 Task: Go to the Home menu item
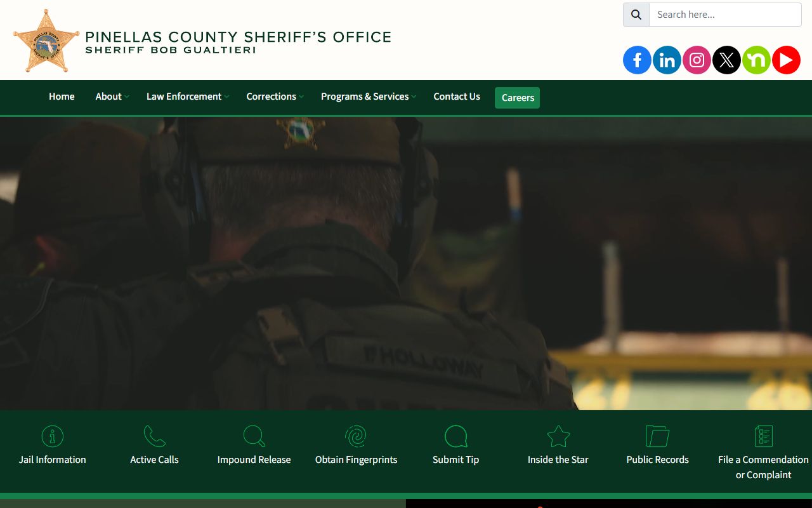tap(62, 97)
